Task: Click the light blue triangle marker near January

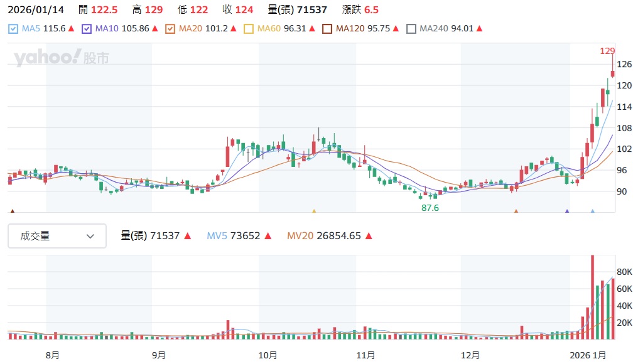Action: (592, 212)
